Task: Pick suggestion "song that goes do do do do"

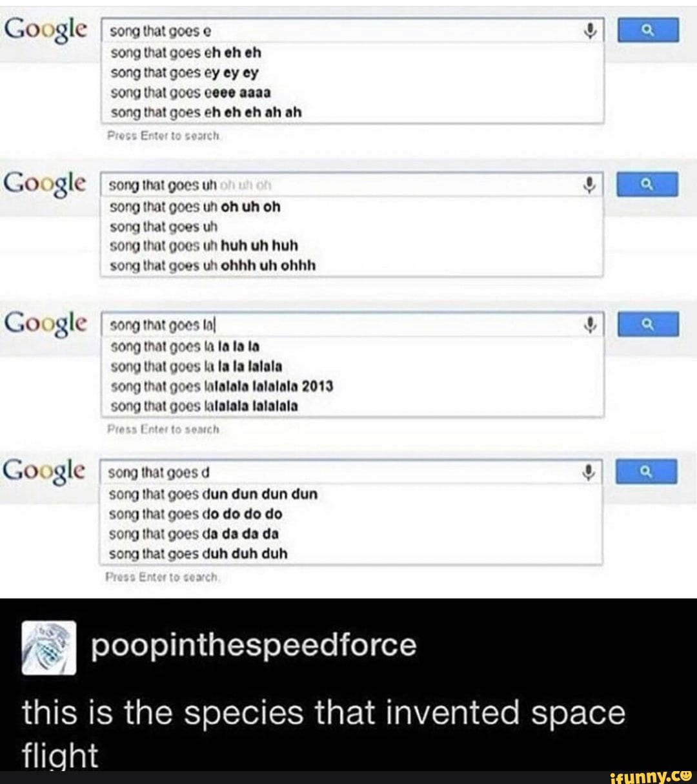Action: tap(196, 514)
